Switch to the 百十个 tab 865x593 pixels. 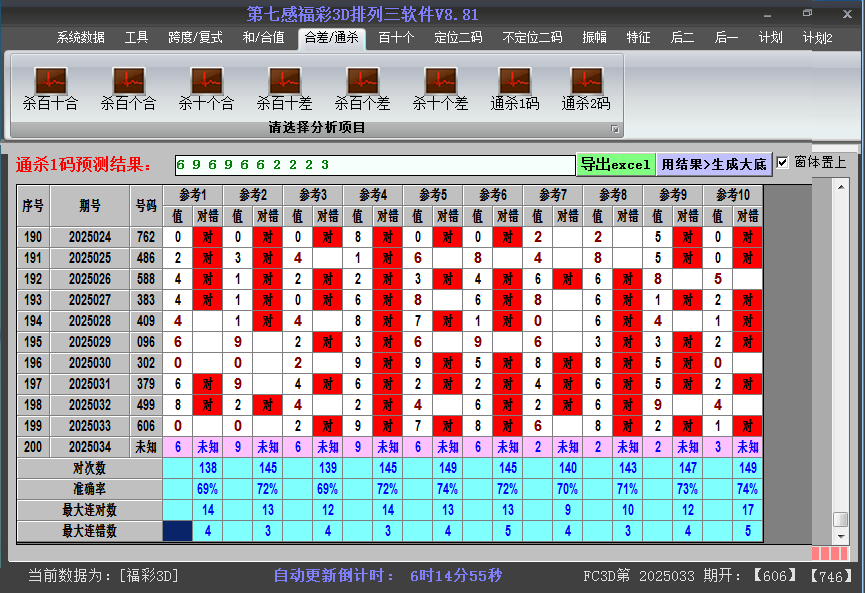point(396,38)
